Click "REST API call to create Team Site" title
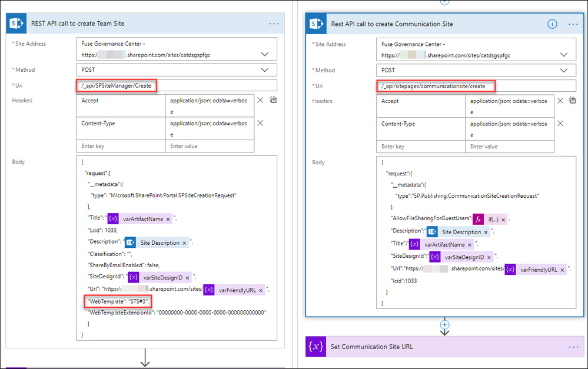Image resolution: width=588 pixels, height=369 pixels. coord(78,24)
